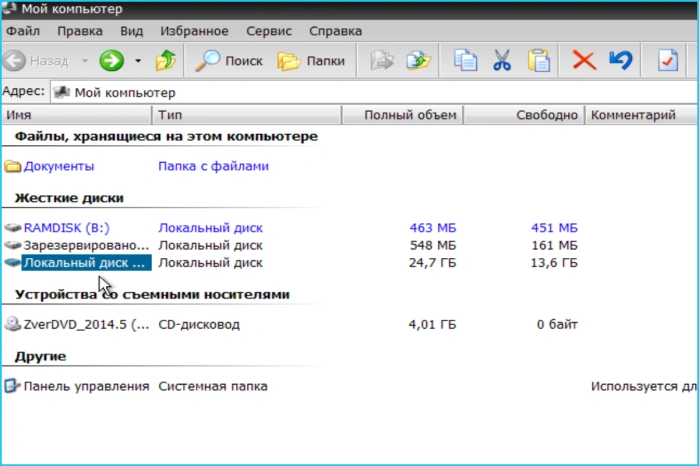The image size is (699, 466).
Task: Open the Избранное menu
Action: tap(194, 31)
